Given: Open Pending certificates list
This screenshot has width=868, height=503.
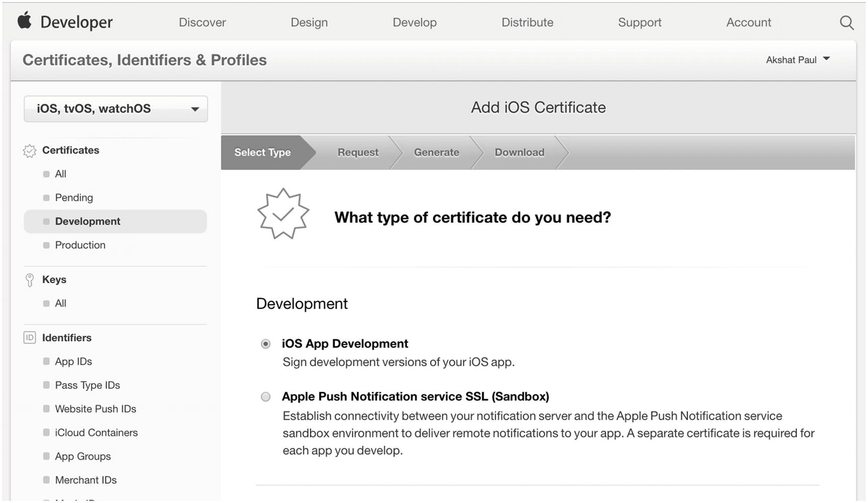Looking at the screenshot, I should tap(74, 198).
